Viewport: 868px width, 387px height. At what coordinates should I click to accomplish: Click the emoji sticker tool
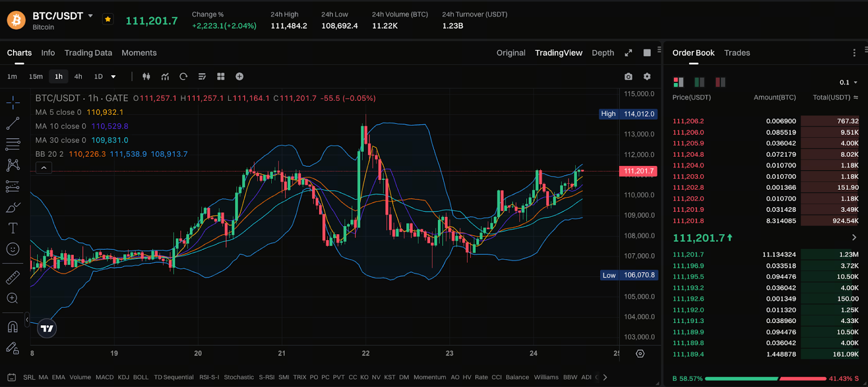coord(13,249)
